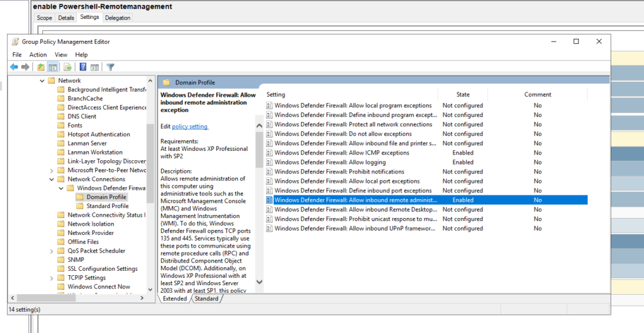Viewport: 644px width, 333px height.
Task: Select Define inbound program exceptions setting
Action: click(x=426, y=115)
